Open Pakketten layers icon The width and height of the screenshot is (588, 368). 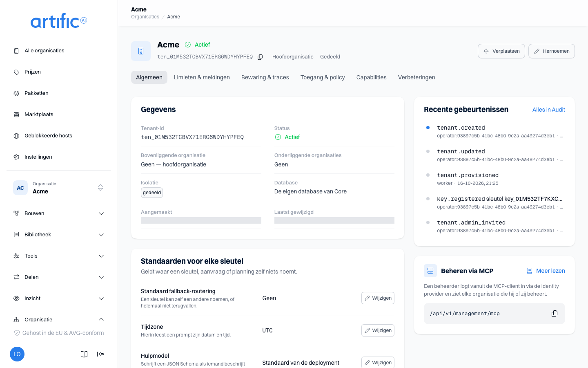(x=16, y=93)
